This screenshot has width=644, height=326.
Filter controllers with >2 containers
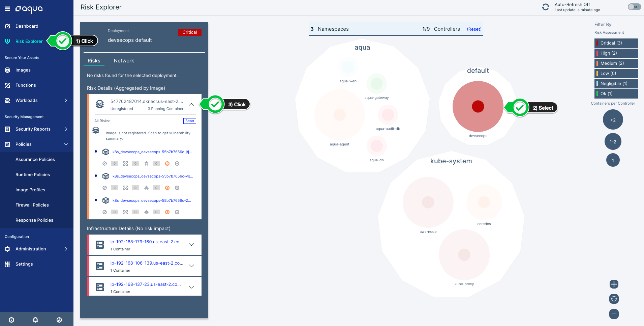click(x=613, y=120)
